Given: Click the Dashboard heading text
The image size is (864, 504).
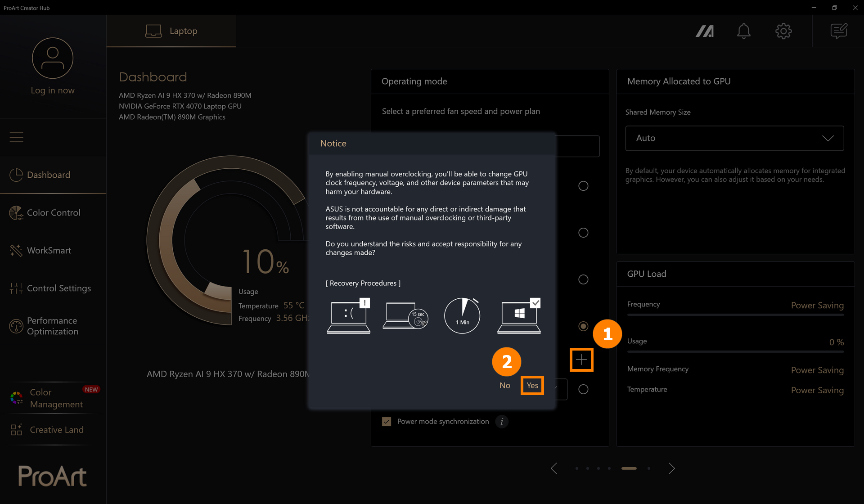Looking at the screenshot, I should [153, 77].
